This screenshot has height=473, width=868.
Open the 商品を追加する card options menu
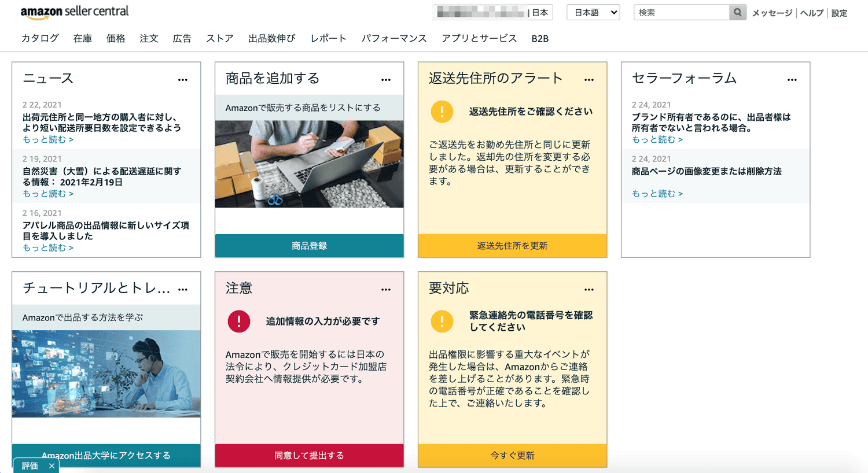pos(386,80)
